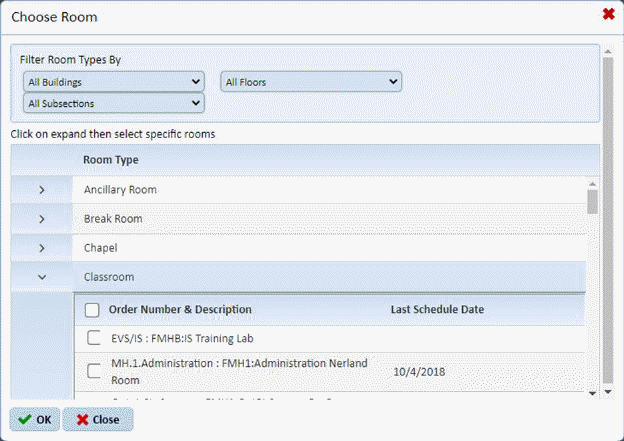Open the All Subsections dropdown
Image resolution: width=624 pixels, height=441 pixels.
tap(113, 102)
